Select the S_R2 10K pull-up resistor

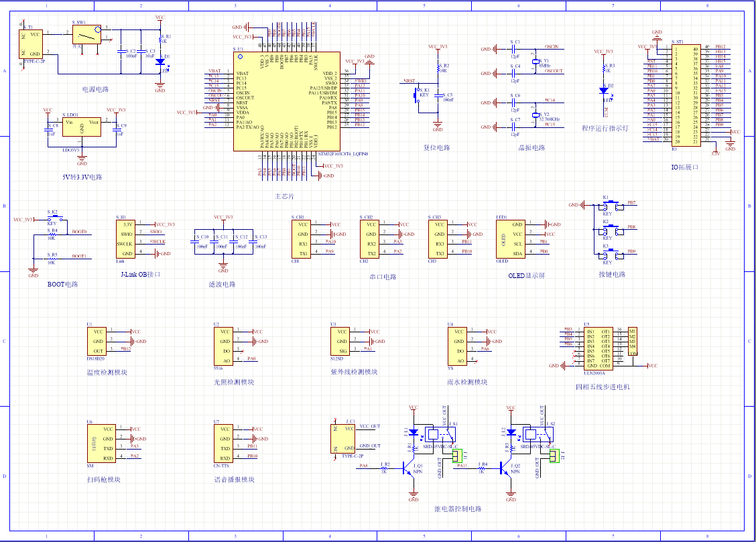(438, 69)
